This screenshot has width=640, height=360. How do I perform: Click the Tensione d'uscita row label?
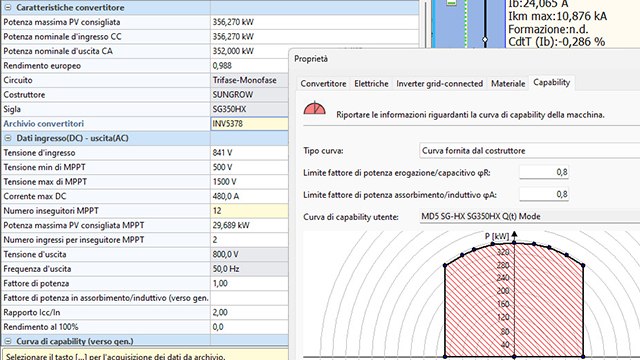pos(35,254)
